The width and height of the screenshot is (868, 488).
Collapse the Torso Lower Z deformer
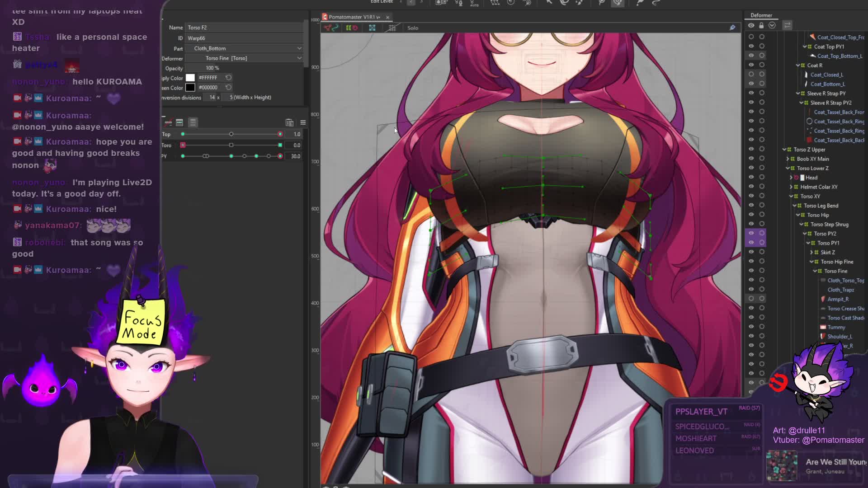point(788,168)
